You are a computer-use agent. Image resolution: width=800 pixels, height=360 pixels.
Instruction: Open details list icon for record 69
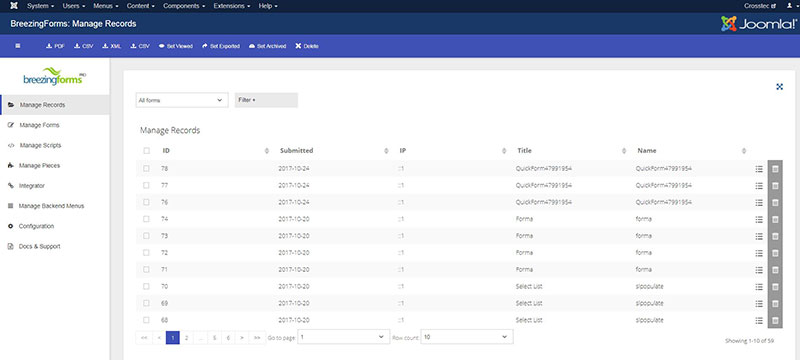click(x=759, y=303)
